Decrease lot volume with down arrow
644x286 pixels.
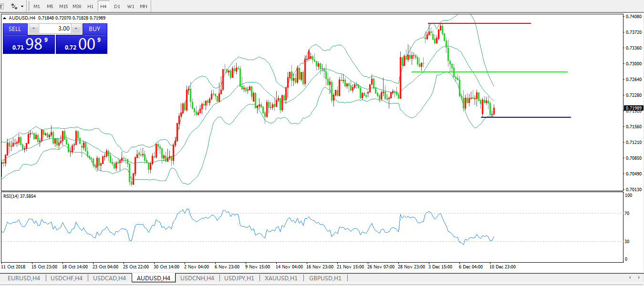33,29
